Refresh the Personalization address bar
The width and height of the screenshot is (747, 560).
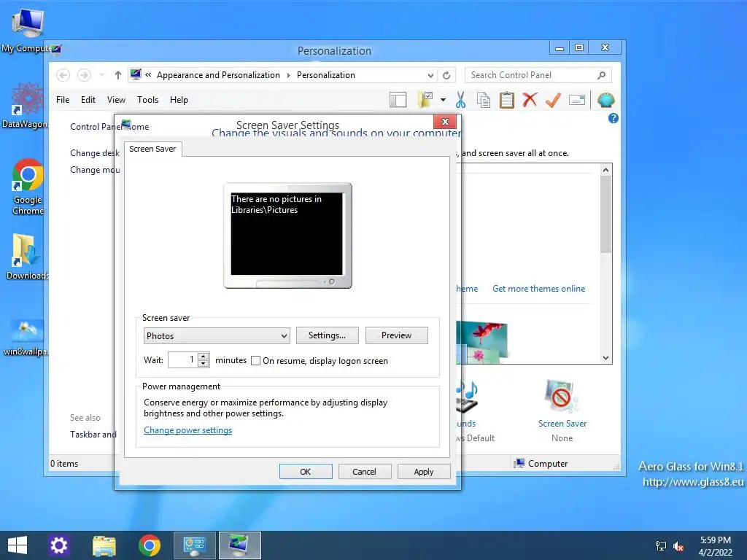coord(446,75)
